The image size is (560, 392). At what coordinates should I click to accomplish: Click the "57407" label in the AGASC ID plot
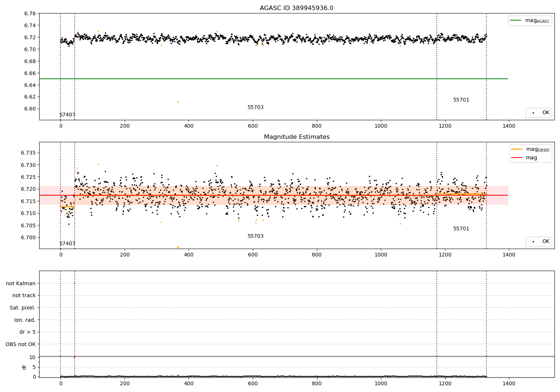[67, 115]
